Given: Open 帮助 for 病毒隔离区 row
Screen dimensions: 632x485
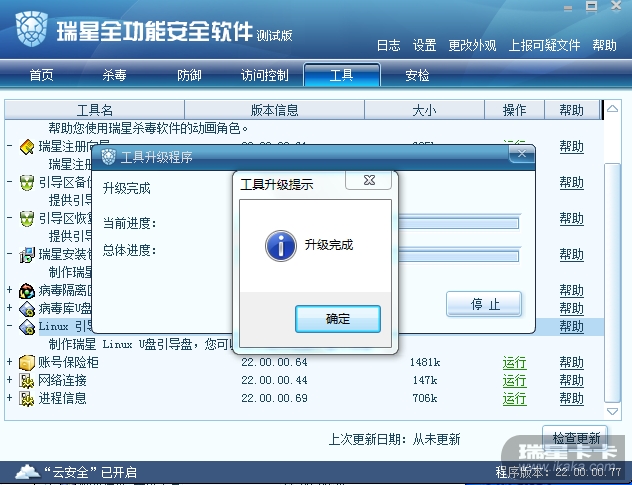Looking at the screenshot, I should (572, 291).
